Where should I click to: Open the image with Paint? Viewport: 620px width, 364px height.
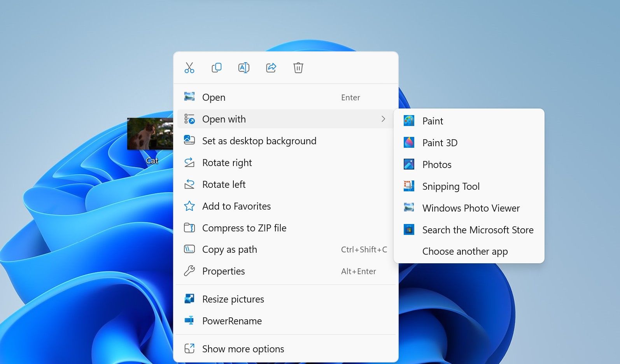pyautogui.click(x=433, y=121)
